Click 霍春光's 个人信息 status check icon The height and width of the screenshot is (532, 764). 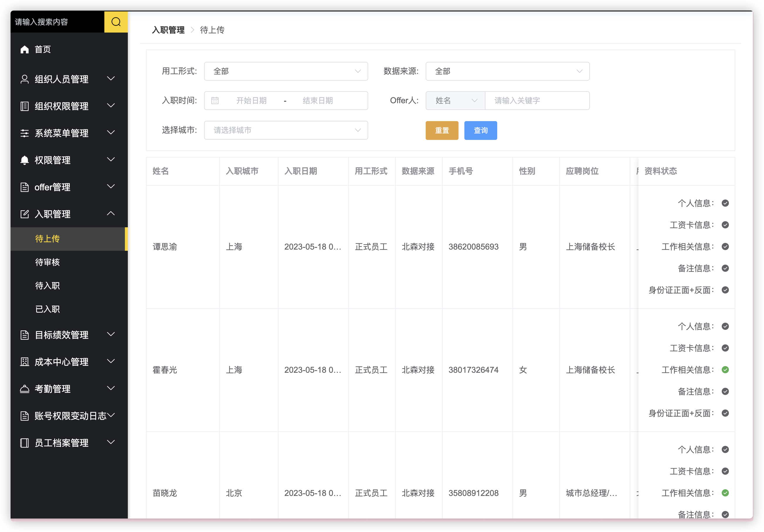[x=725, y=326]
